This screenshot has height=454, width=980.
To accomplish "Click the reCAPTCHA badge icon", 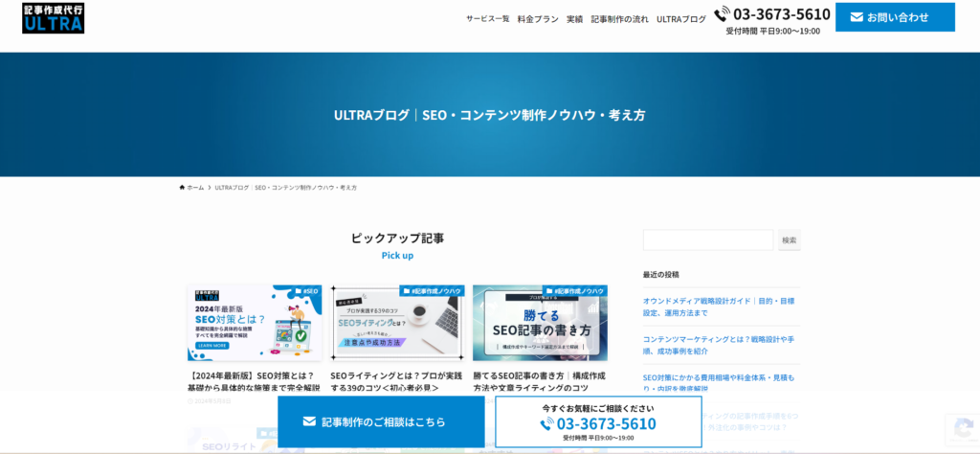I will (x=960, y=427).
